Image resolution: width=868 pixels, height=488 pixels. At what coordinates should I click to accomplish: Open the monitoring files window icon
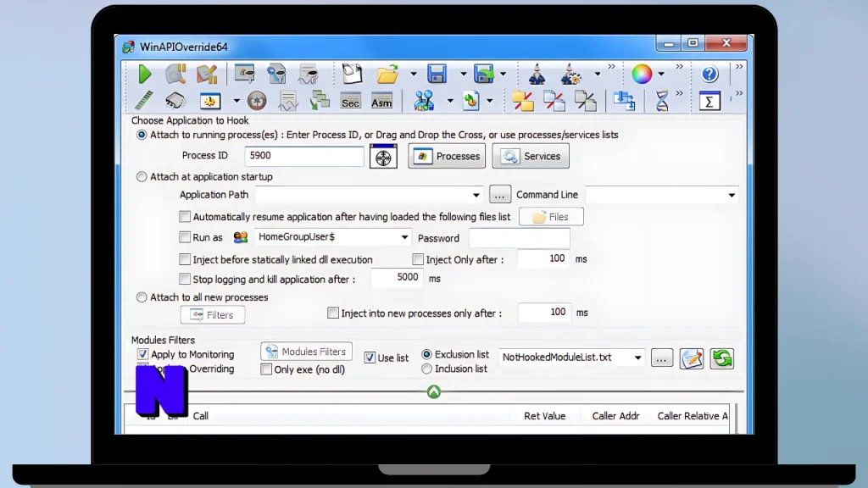click(x=244, y=75)
